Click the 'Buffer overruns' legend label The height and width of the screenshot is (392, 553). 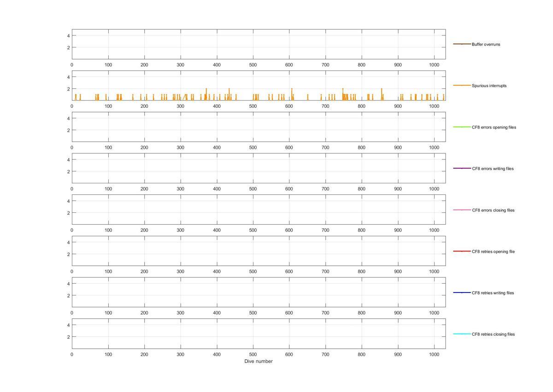click(486, 45)
